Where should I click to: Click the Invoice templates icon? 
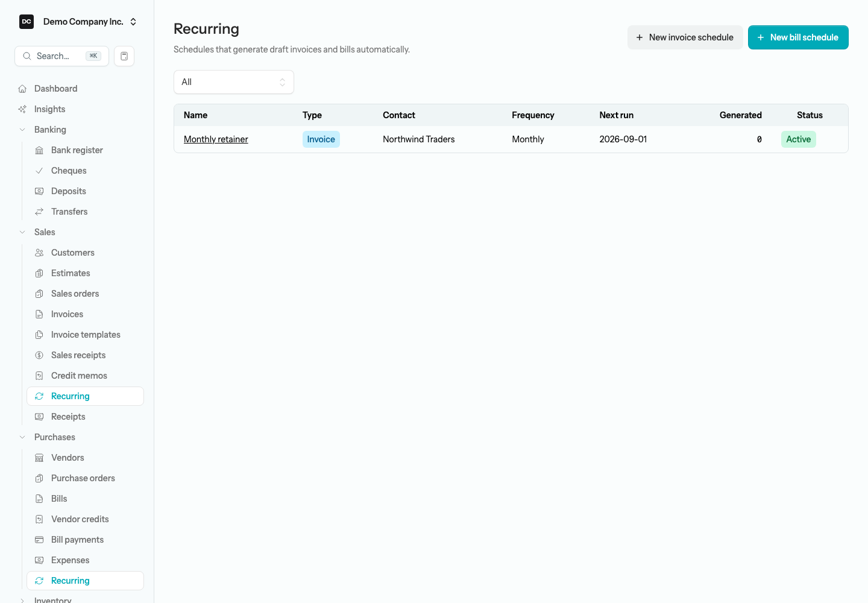click(x=39, y=335)
